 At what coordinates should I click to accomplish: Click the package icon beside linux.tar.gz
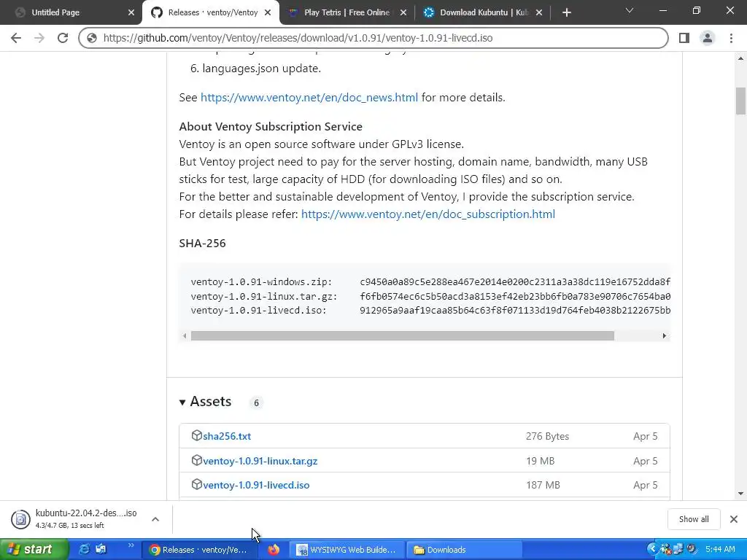coord(196,461)
